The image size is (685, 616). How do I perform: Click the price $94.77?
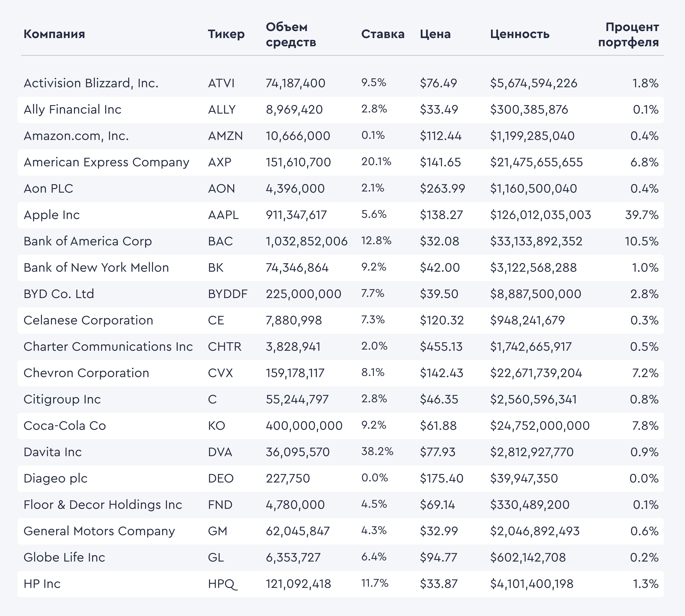[x=438, y=558]
